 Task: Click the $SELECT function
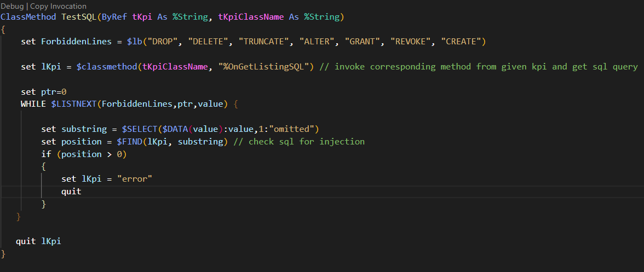(x=140, y=129)
